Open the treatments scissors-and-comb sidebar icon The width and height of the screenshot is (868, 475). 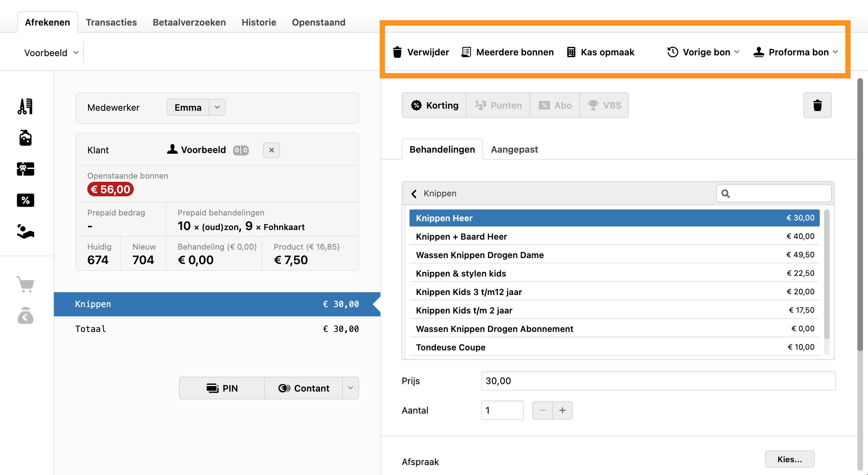click(x=25, y=107)
